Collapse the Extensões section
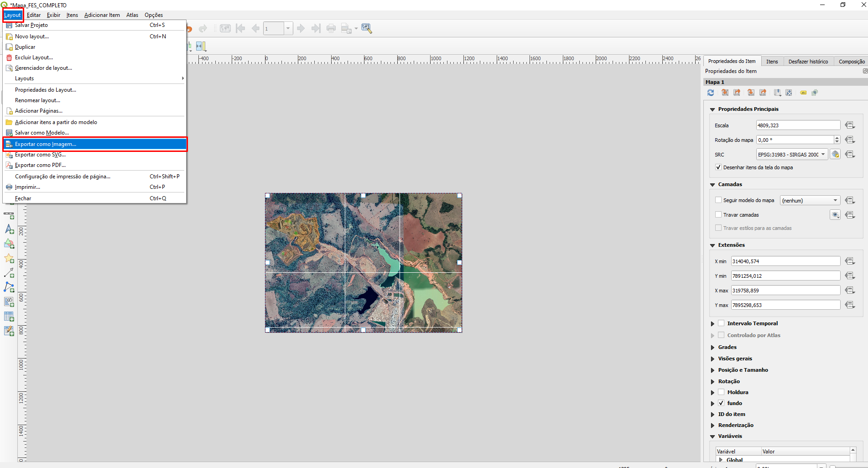Screen dimensions: 868x468 [712, 245]
